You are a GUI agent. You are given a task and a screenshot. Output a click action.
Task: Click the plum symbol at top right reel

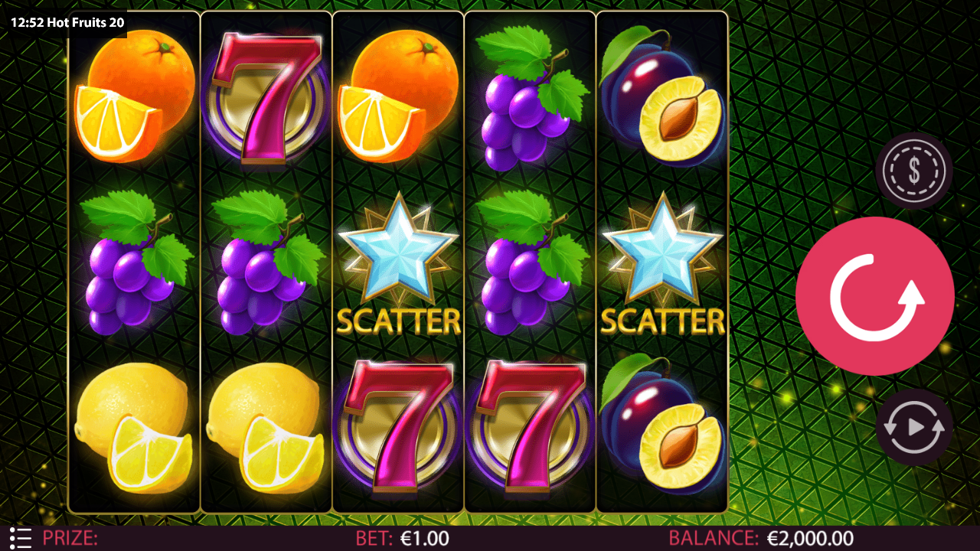point(662,96)
